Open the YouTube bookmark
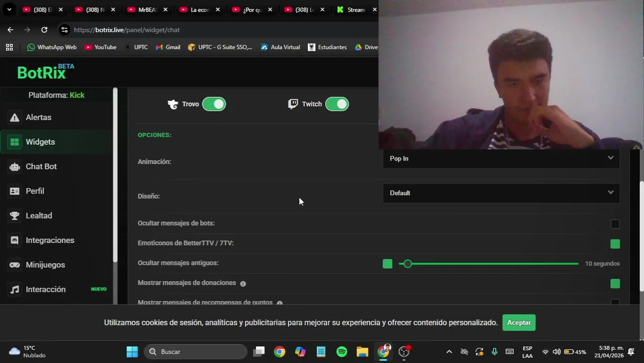This screenshot has width=644, height=363. [x=100, y=47]
